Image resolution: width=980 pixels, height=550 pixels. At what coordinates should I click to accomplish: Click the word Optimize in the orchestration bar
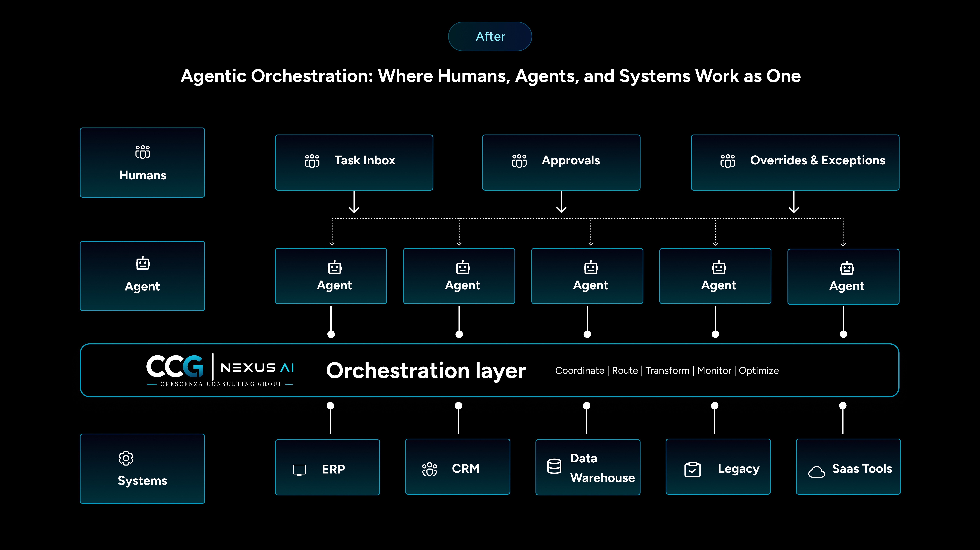click(759, 371)
